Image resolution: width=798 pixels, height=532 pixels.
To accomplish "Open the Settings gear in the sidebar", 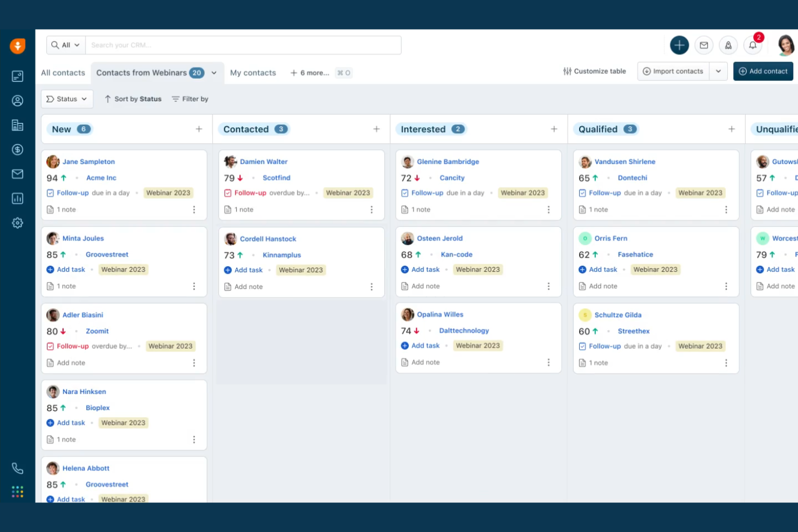I will click(18, 223).
